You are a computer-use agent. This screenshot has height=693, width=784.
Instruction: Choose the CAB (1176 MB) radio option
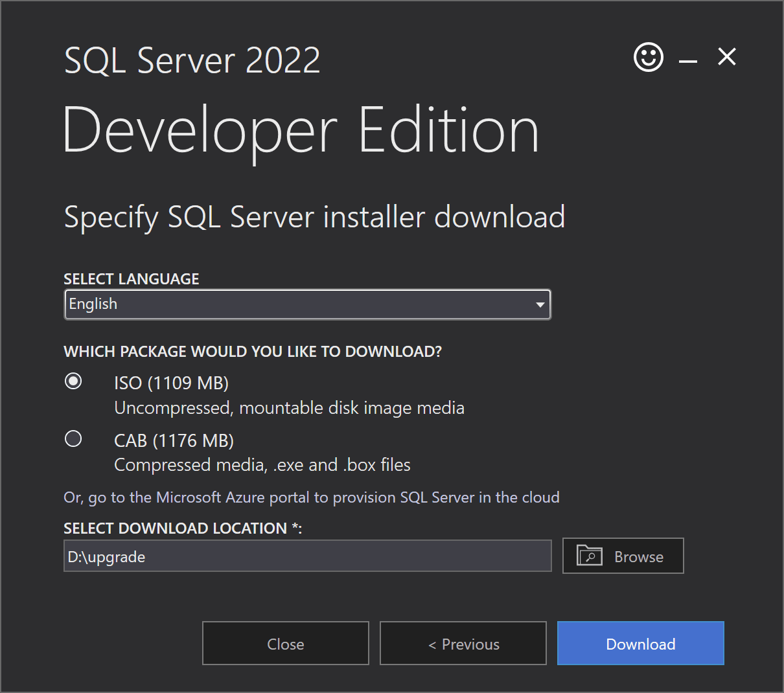(73, 438)
